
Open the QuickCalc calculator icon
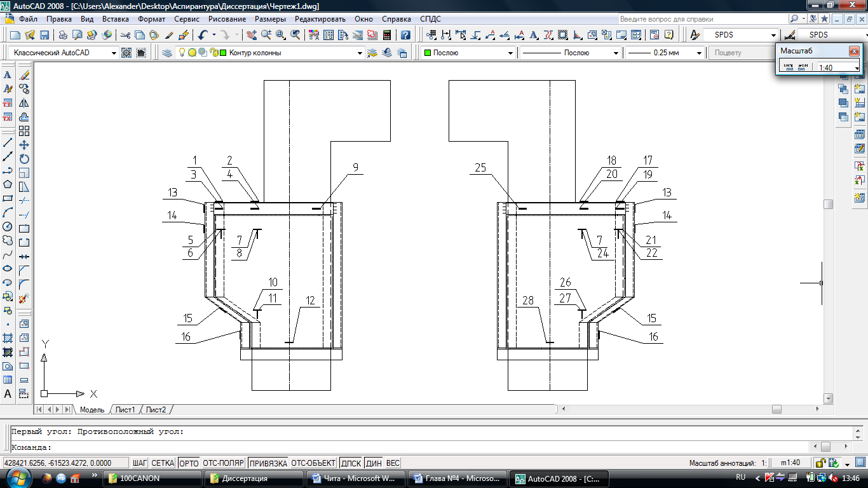coord(387,35)
